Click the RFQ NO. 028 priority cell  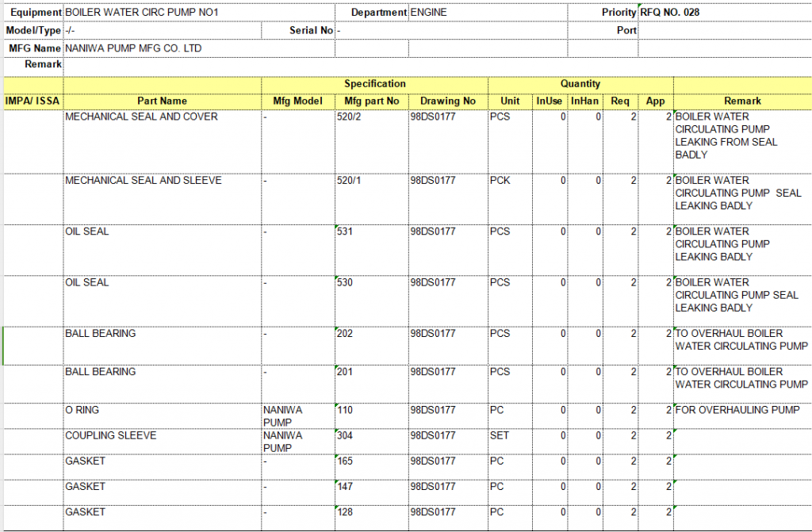670,13
